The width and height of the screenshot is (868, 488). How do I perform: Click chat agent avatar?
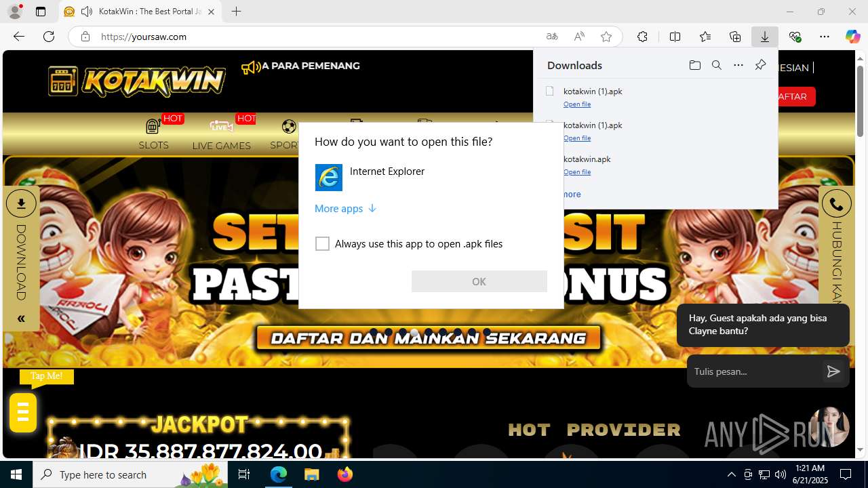pyautogui.click(x=829, y=427)
